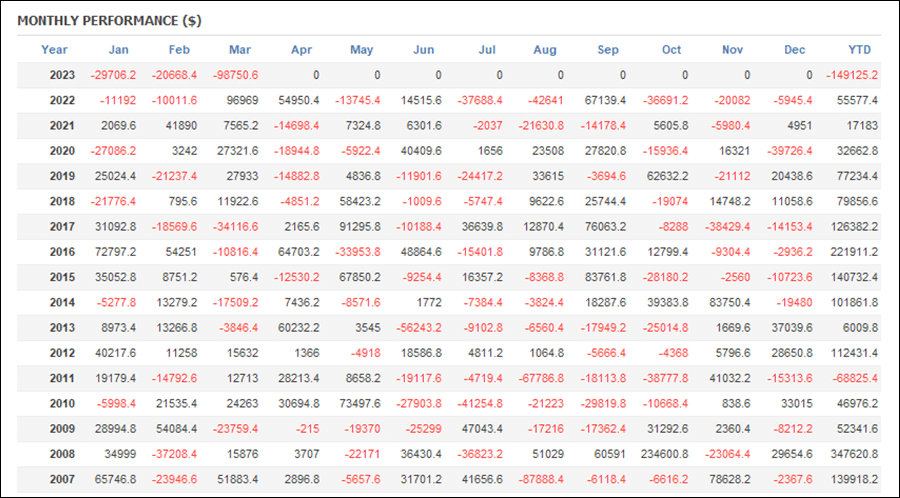The height and width of the screenshot is (498, 900).
Task: Click the Dec column header
Action: [795, 50]
